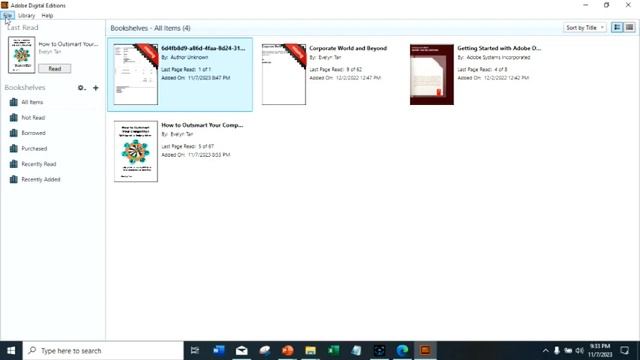Click Adobe Digital Editions taskbar icon
The image size is (640, 360).
coord(425,351)
